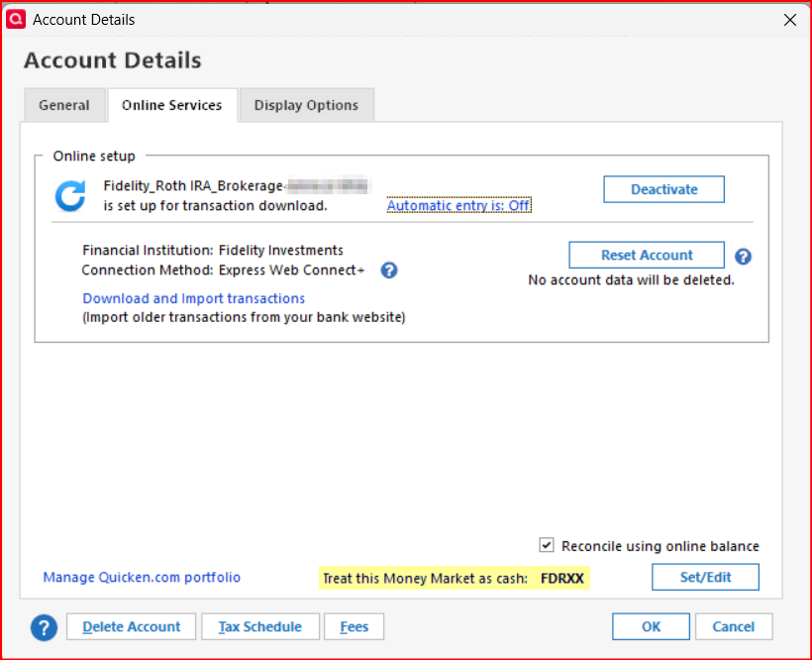The width and height of the screenshot is (812, 660).
Task: Click Download and Import transactions link
Action: coord(194,298)
